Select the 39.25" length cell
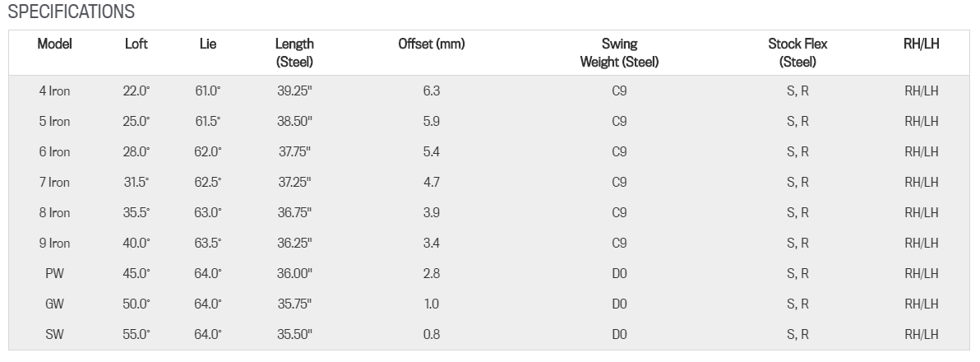The image size is (980, 362). tap(294, 91)
